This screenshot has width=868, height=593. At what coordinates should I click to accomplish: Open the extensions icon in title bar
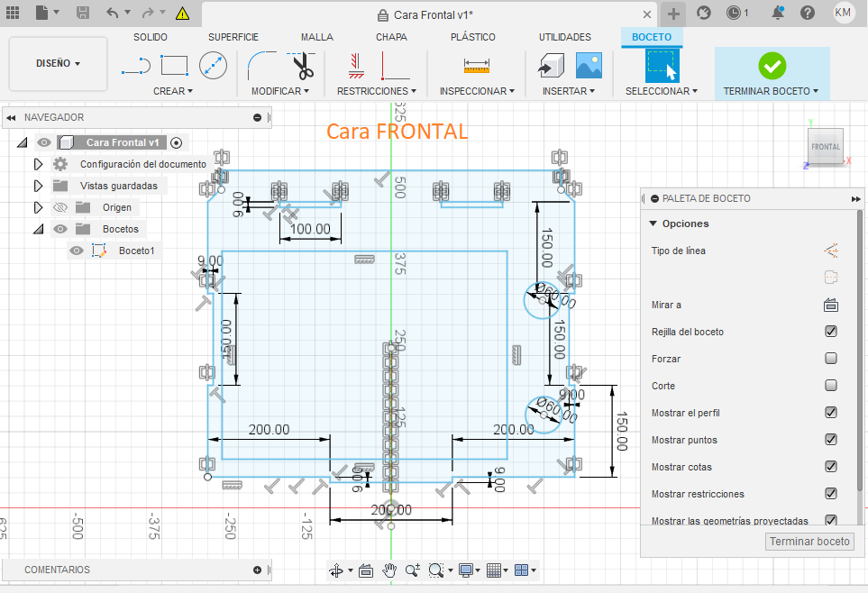tap(704, 13)
